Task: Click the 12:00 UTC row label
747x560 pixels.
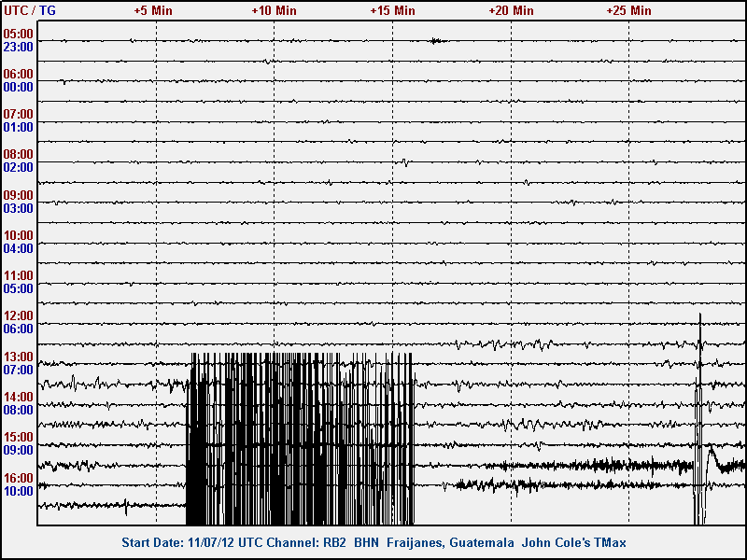Action: [x=18, y=315]
